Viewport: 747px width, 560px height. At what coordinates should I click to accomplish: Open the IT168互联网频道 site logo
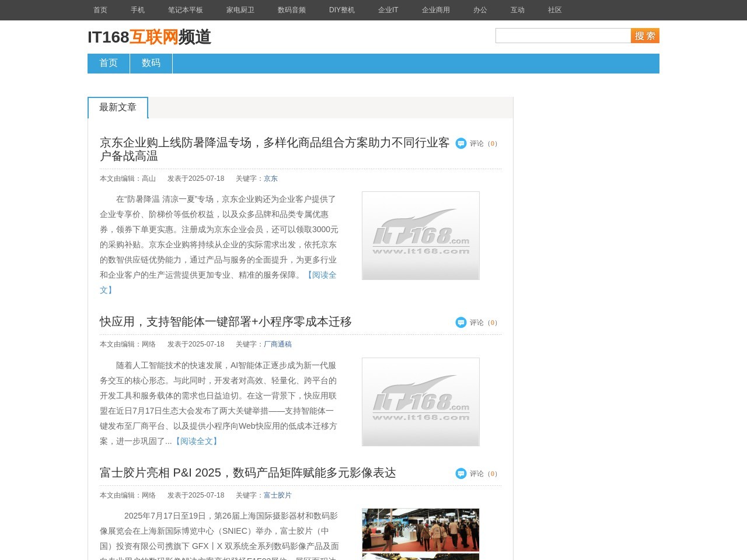(149, 37)
